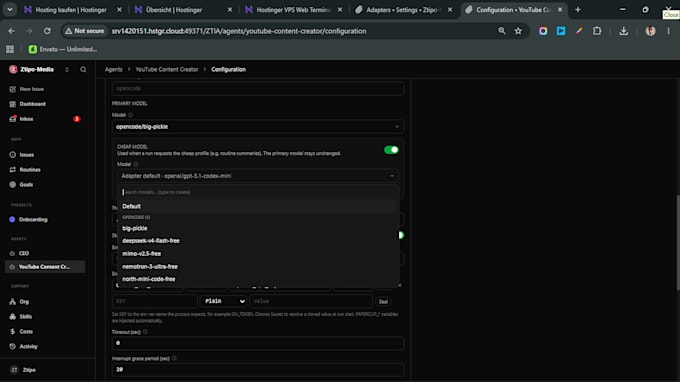This screenshot has height=382, width=680.
Task: Reload the current page
Action: point(47,31)
